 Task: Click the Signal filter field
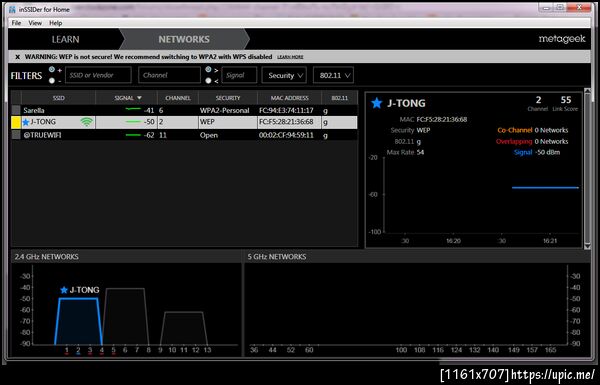click(x=239, y=75)
